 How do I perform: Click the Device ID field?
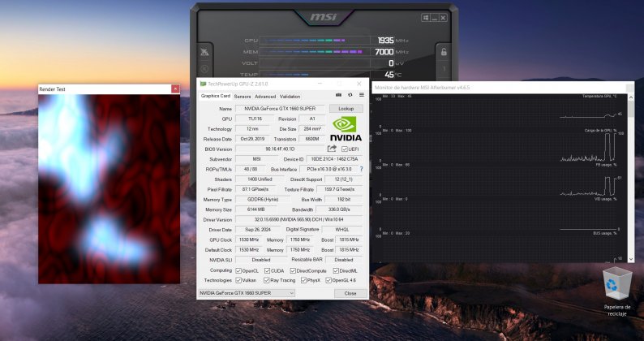coord(335,159)
